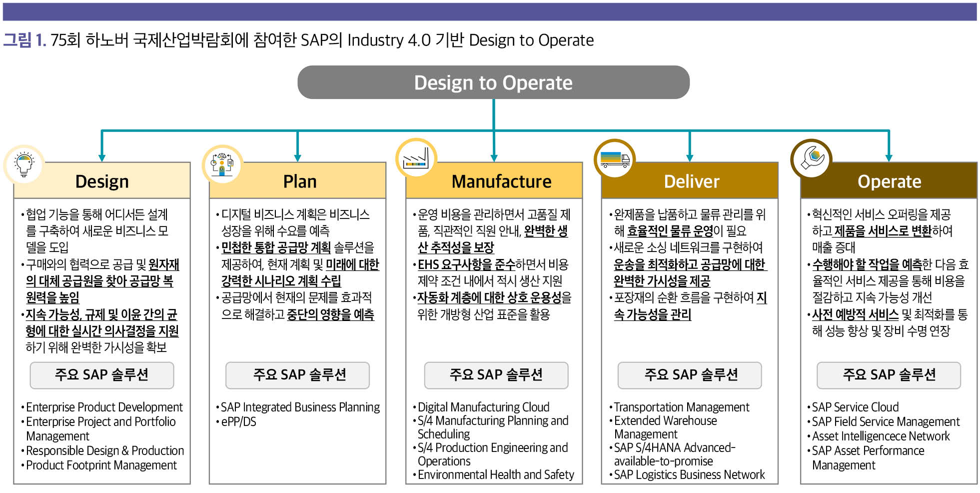The image size is (980, 493).
Task: Select the Manufacture column header
Action: (x=494, y=181)
